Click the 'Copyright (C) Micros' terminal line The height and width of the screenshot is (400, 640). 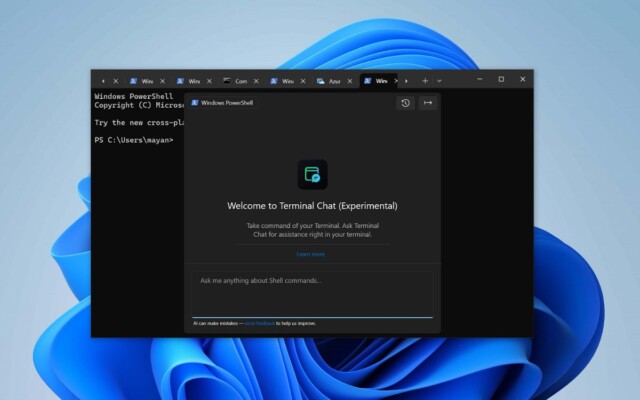[139, 105]
